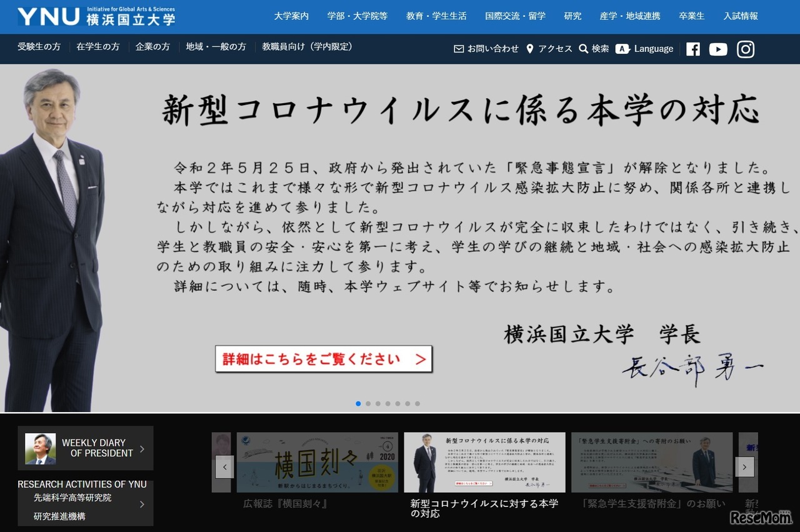Select the fifth carousel indicator dot
Screen dimensions: 800x532
(397, 404)
